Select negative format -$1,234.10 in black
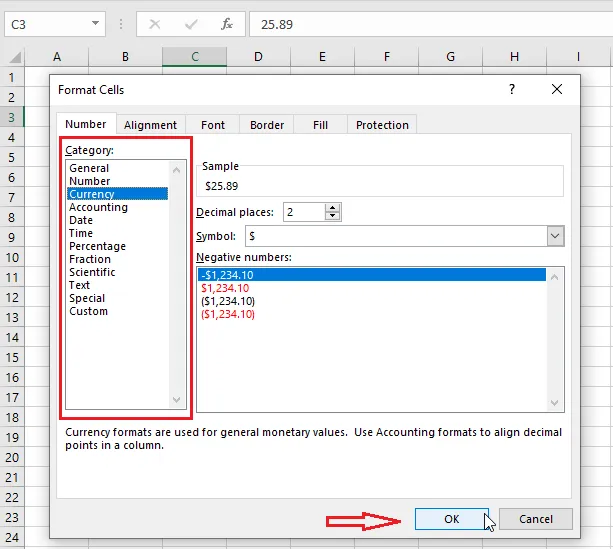This screenshot has width=613, height=549. coord(371,275)
